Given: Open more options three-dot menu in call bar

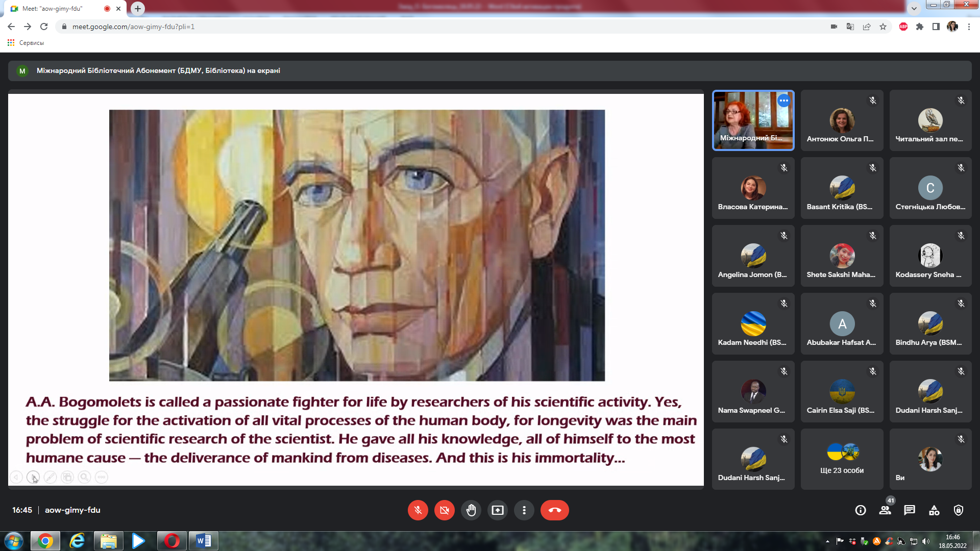Looking at the screenshot, I should (x=524, y=510).
